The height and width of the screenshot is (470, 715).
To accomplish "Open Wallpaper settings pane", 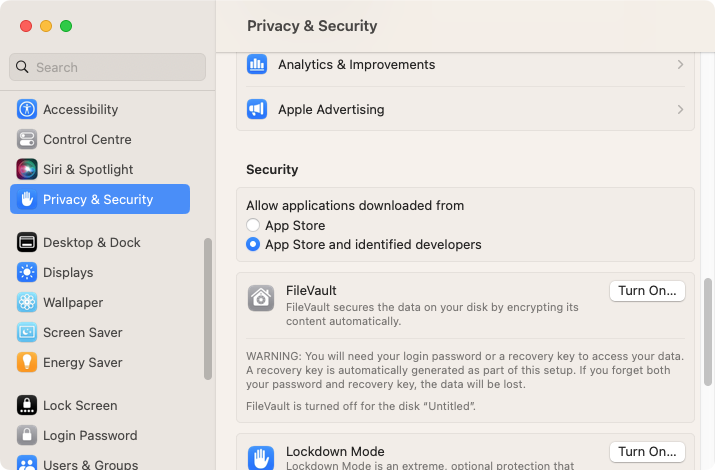I will [100, 303].
